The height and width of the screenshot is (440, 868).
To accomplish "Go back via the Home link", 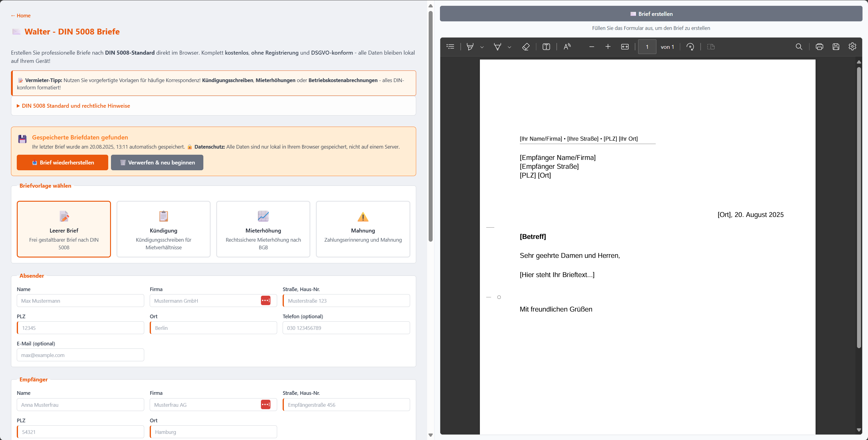I will (20, 16).
